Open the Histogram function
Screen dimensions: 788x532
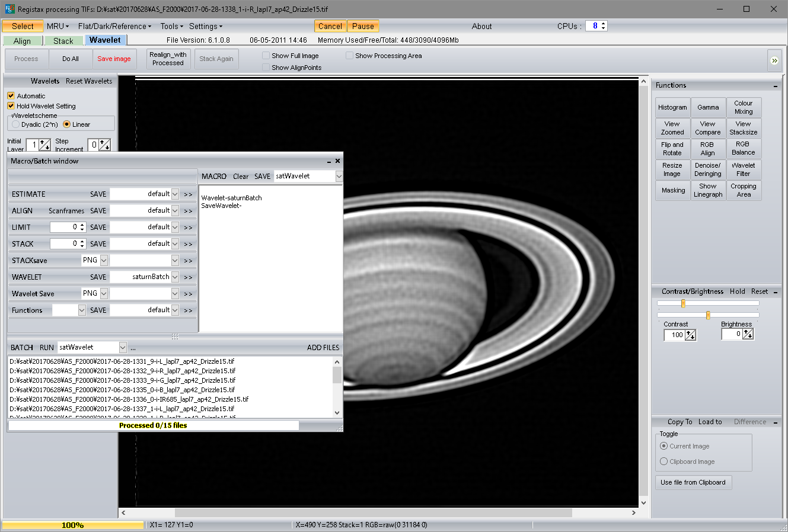tap(672, 107)
